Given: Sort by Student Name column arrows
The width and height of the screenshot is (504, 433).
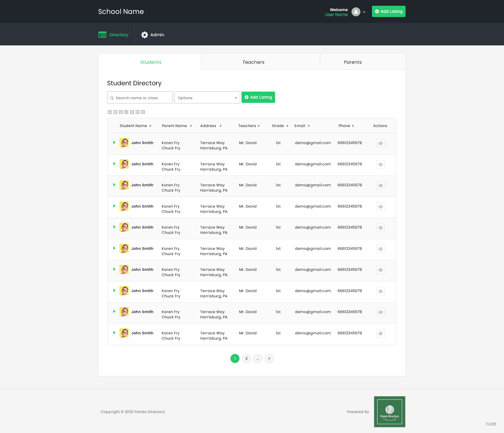Looking at the screenshot, I should [x=150, y=126].
